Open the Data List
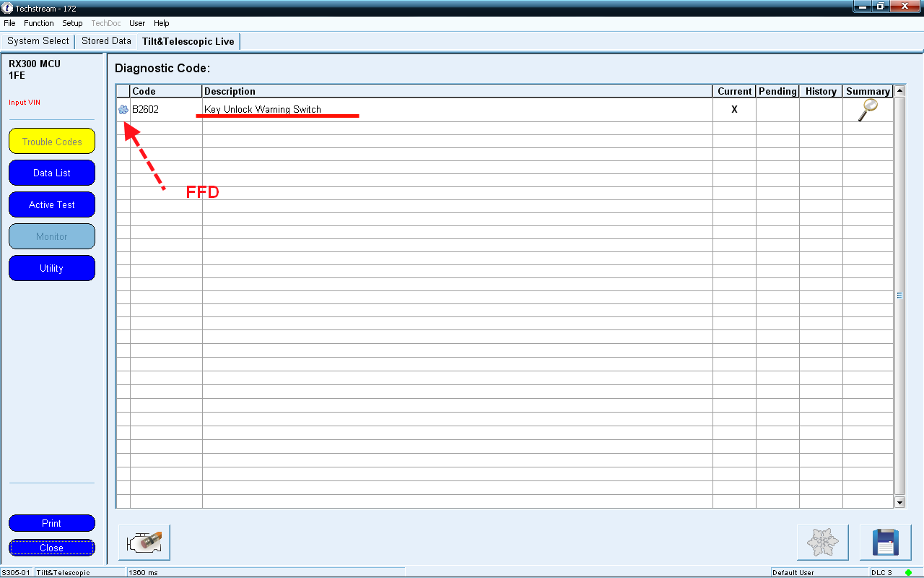The width and height of the screenshot is (924, 578). coord(52,173)
